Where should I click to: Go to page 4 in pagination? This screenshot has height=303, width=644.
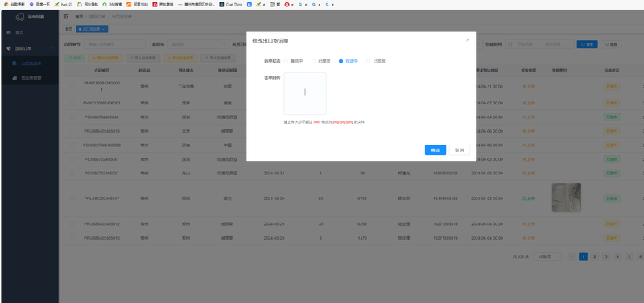coord(617,256)
